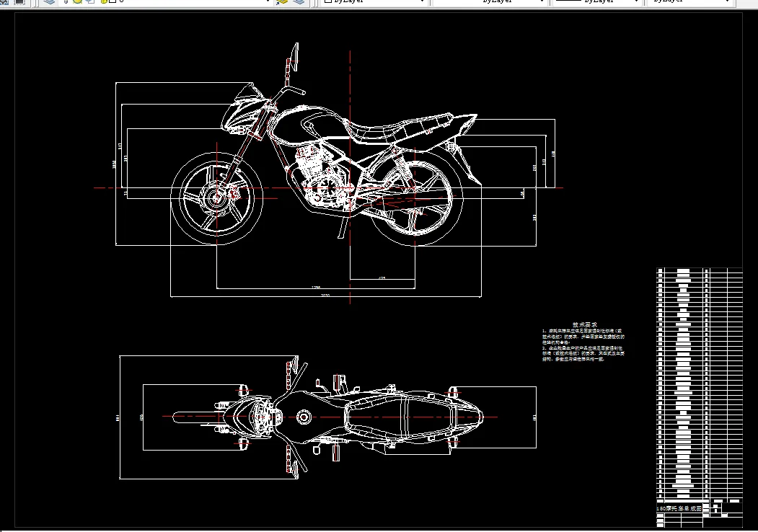This screenshot has width=758, height=532.
Task: Select the front wheel hub in side view
Action: click(216, 198)
